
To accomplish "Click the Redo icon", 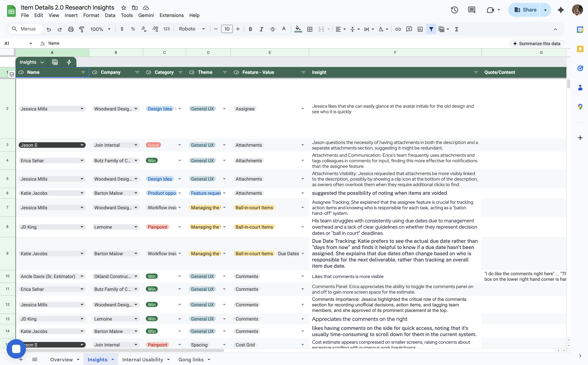I will [x=60, y=29].
